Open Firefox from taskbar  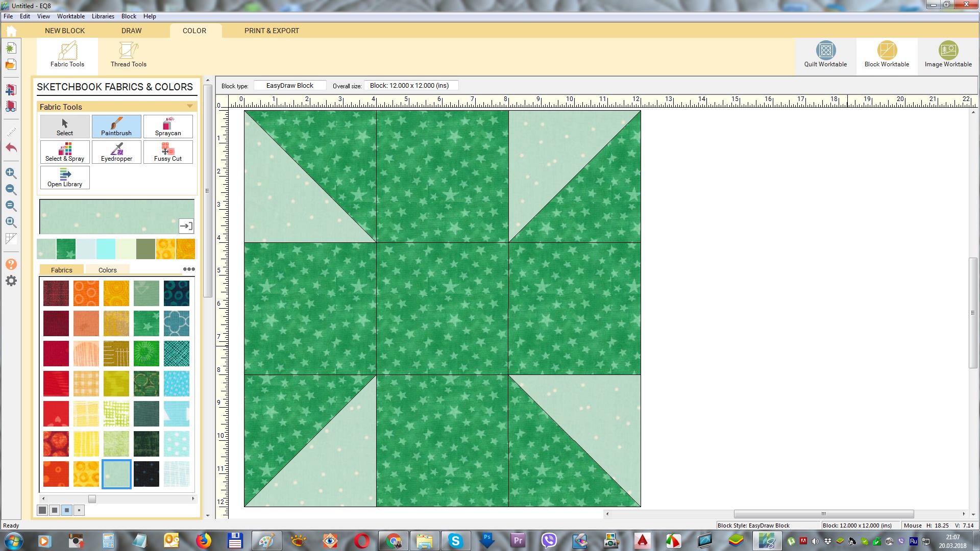(204, 541)
